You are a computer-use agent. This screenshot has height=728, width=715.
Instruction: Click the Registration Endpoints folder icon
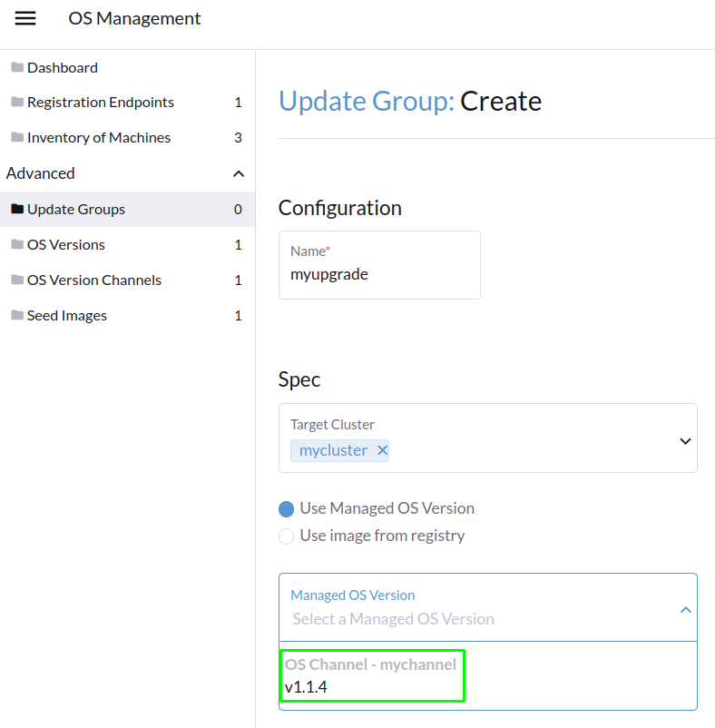15,102
